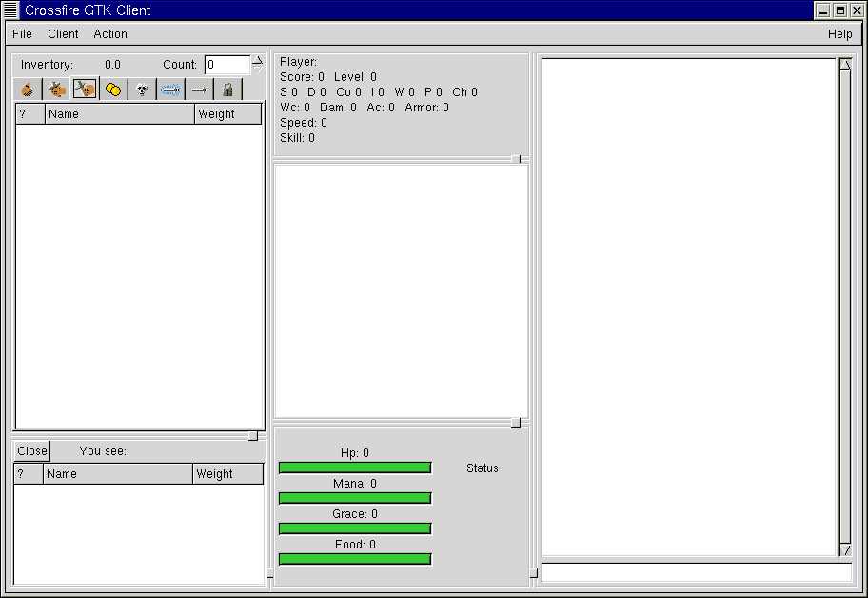Open the Client menu
This screenshot has width=868, height=598.
(63, 33)
